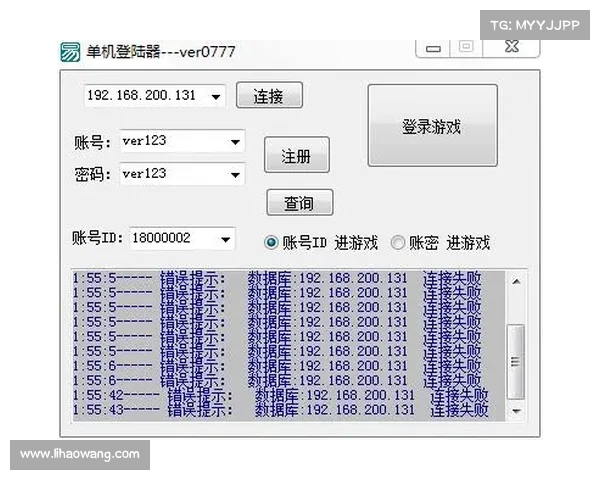Expand the 密码 password dropdown arrow
Viewport: 600px width, 480px height.
coord(235,175)
